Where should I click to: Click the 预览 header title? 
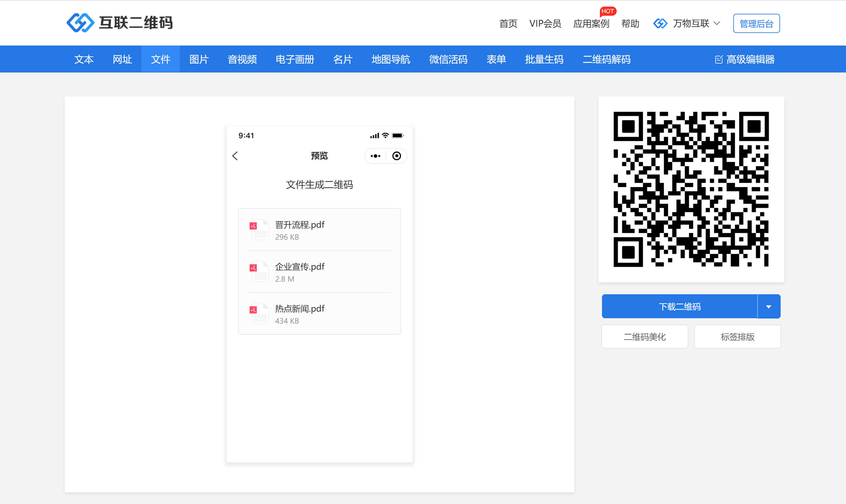[x=319, y=156]
